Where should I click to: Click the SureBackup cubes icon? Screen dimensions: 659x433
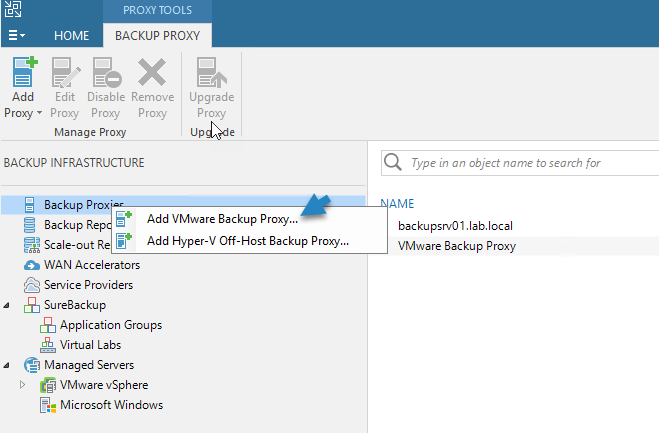(32, 305)
